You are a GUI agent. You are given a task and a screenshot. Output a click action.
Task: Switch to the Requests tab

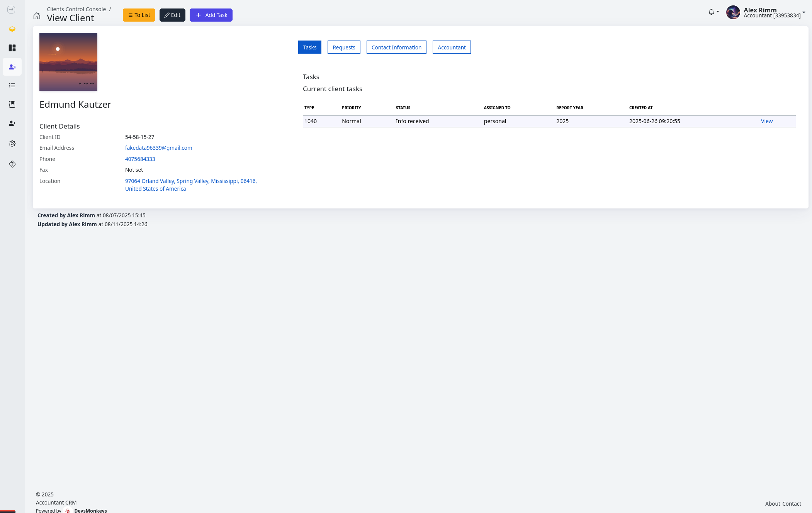(x=343, y=47)
